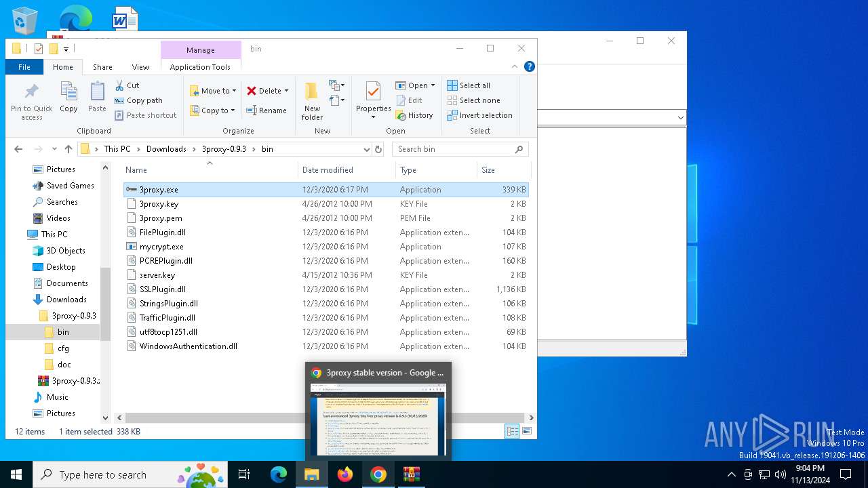The image size is (868, 488).
Task: Open Copy to dropdown
Action: point(212,110)
